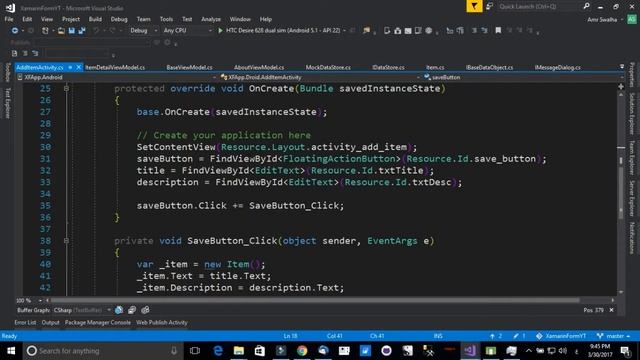Show the open document tabs overflow list
Image resolution: width=640 pixels, height=360 pixels.
(x=621, y=67)
